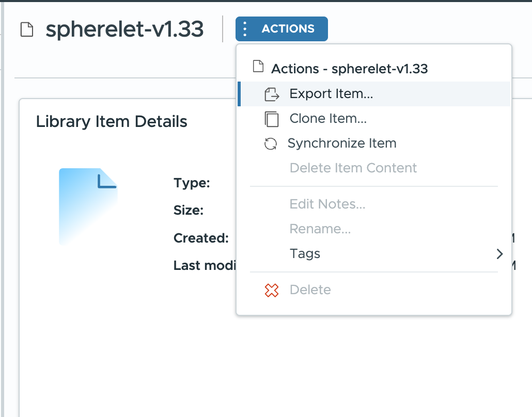
Task: Click the three-dot icon on ACTIONS button
Action: coord(245,29)
